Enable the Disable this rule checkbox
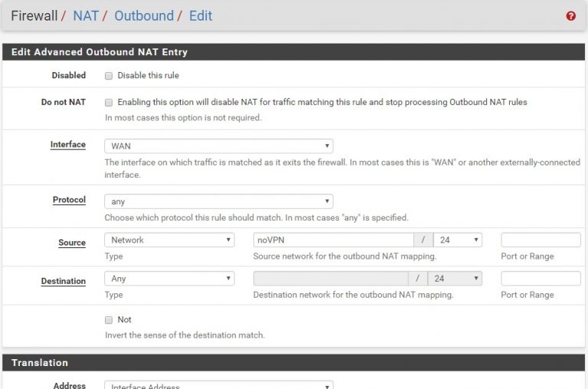Viewport: 588px width, 389px height. (109, 76)
